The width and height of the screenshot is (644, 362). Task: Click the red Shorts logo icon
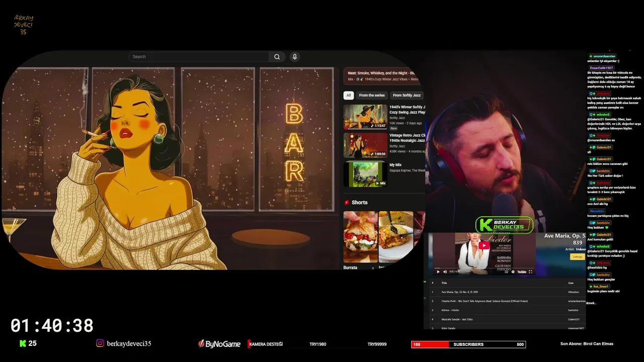point(347,203)
